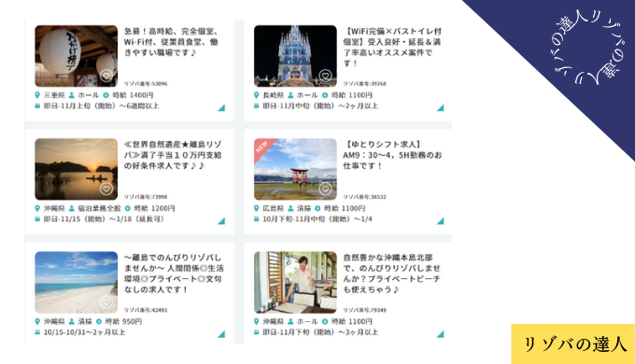Toggle favorite heart on the Okinawa sunset listing
This screenshot has height=364, width=635.
106,189
